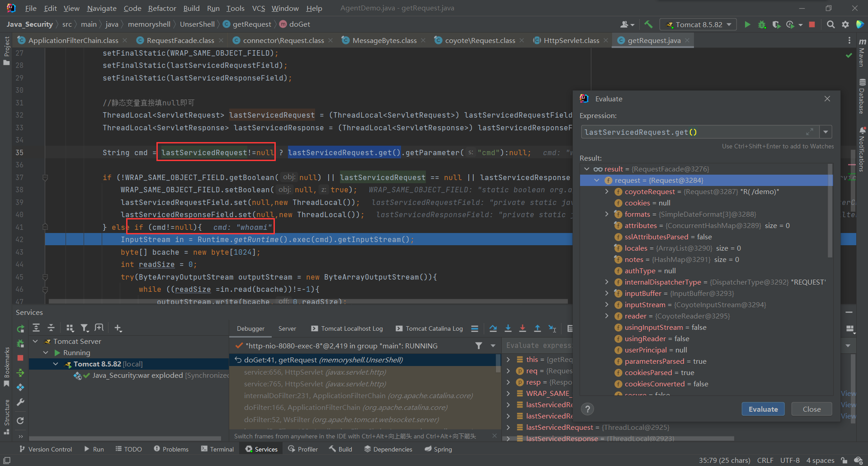
Task: Collapse the Running tree node
Action: point(45,352)
